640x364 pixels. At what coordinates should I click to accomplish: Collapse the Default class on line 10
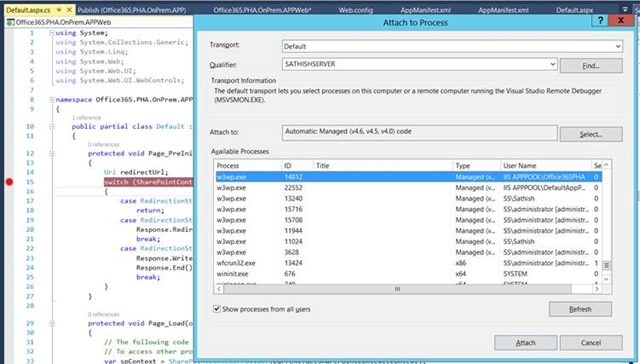click(52, 127)
